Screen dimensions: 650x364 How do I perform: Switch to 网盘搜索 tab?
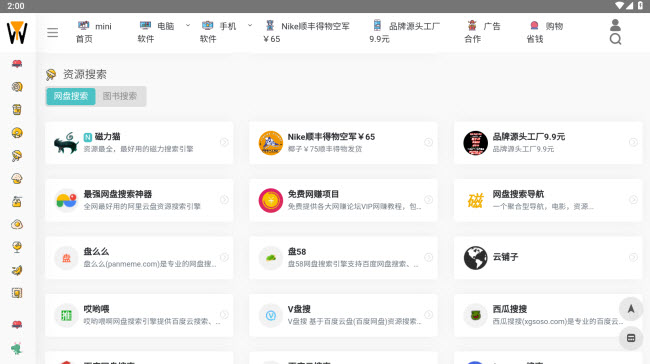click(71, 96)
